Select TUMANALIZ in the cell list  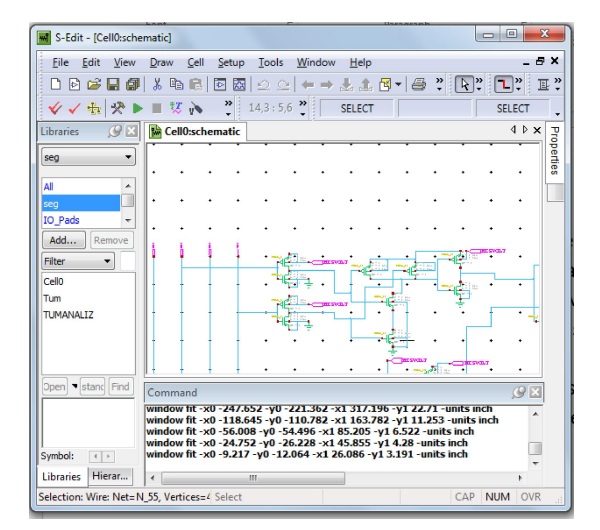pos(68,315)
